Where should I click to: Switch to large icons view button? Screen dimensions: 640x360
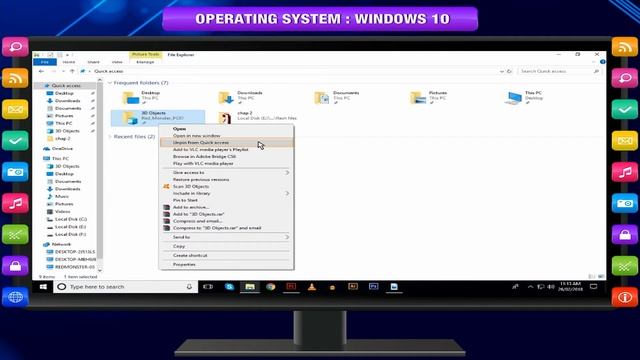pyautogui.click(x=601, y=277)
